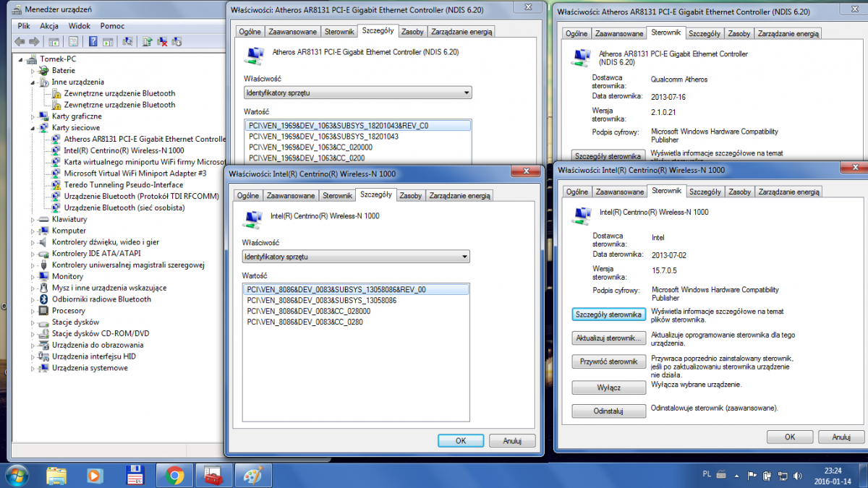Image resolution: width=868 pixels, height=488 pixels.
Task: Collapse the Inne urządzenia category
Action: point(33,82)
